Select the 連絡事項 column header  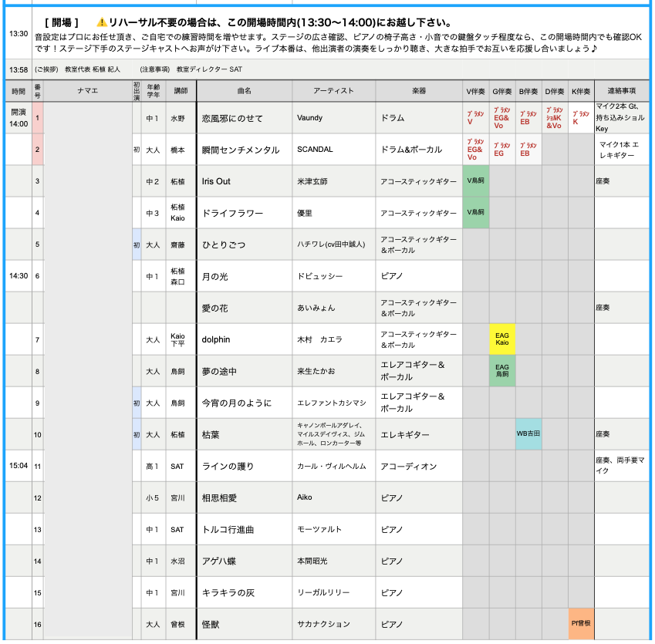[622, 91]
